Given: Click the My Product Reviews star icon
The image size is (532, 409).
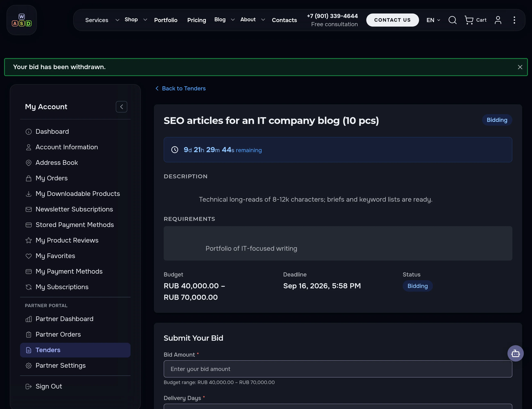Looking at the screenshot, I should tap(28, 240).
